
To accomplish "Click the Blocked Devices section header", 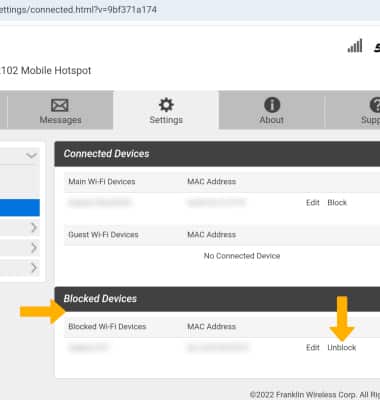I will (x=217, y=299).
